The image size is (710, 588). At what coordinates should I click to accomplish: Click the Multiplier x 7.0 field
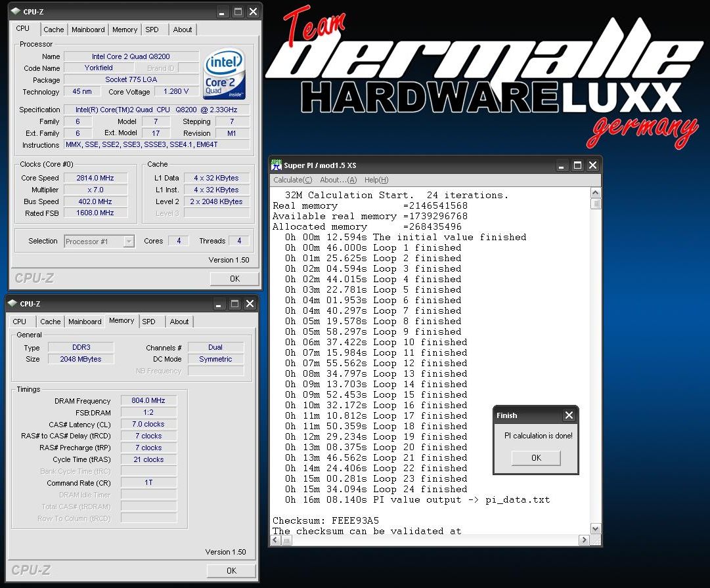pos(95,190)
